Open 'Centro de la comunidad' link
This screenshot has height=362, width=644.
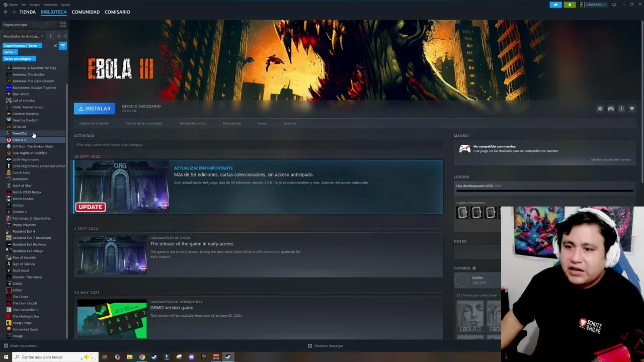(144, 123)
